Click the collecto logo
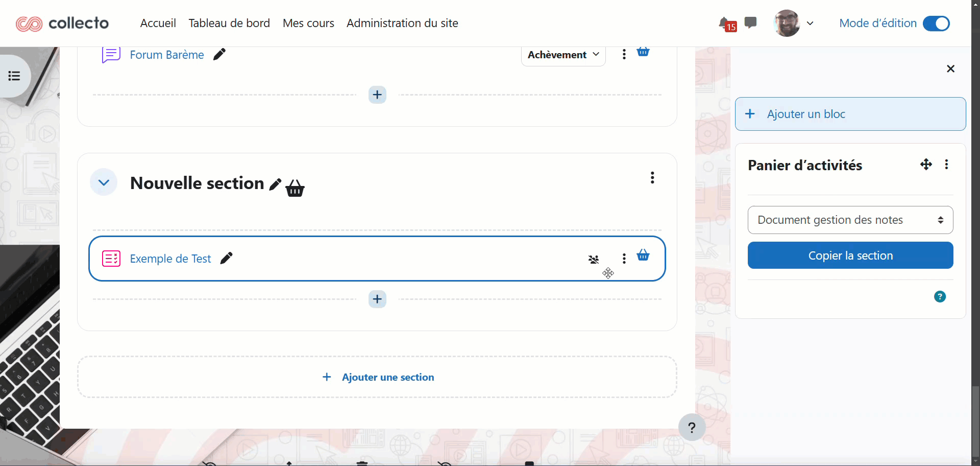This screenshot has width=980, height=466. (x=62, y=24)
